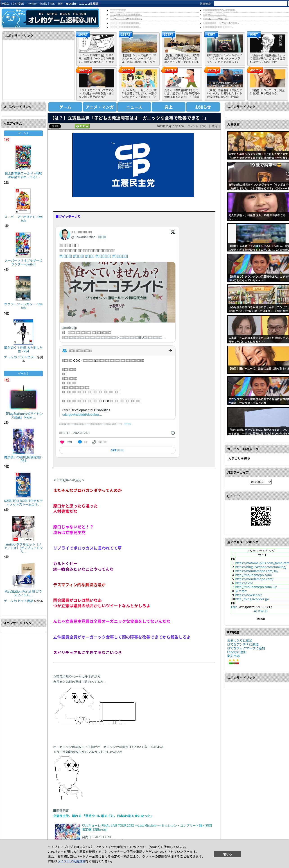Screen dimensions: 289x868
Task: Click the ホグワーツ・レガシー game cover
Action: 23,288
